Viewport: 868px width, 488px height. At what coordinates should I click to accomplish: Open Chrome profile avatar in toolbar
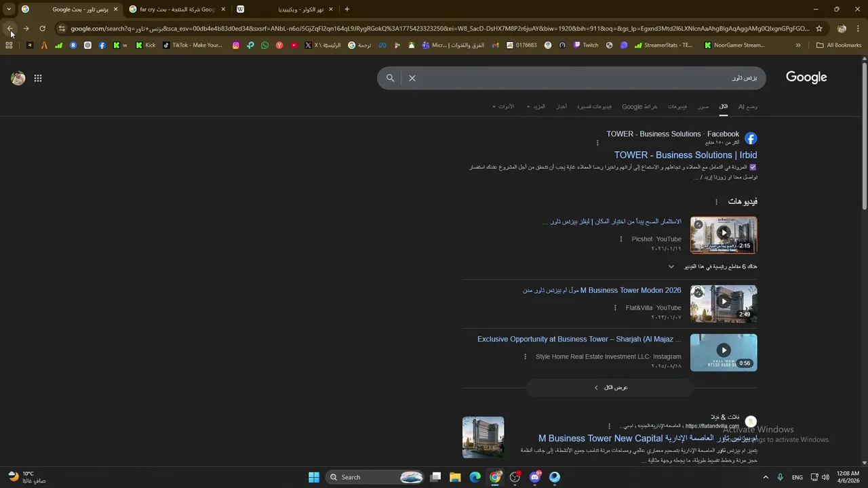tap(842, 28)
